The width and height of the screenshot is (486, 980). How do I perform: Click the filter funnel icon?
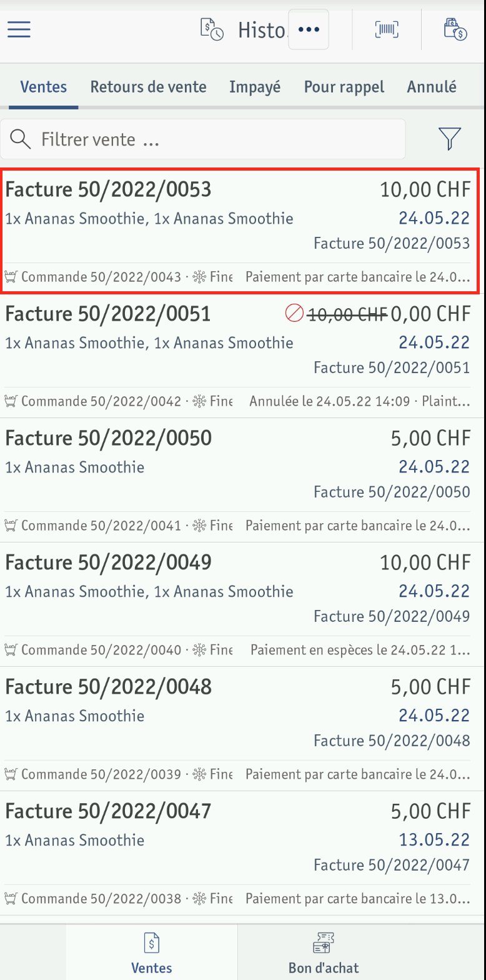[450, 139]
